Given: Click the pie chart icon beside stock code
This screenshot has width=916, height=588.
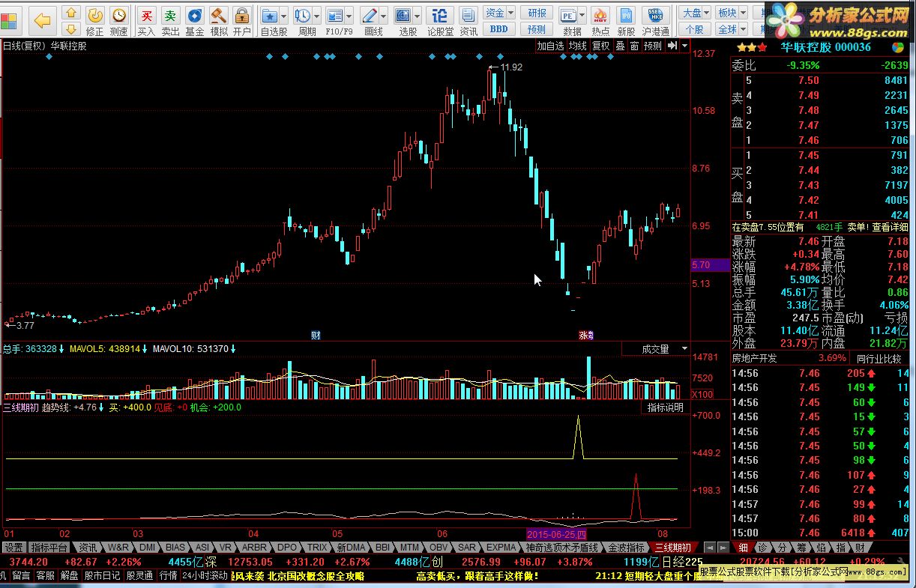Looking at the screenshot, I should pos(897,46).
